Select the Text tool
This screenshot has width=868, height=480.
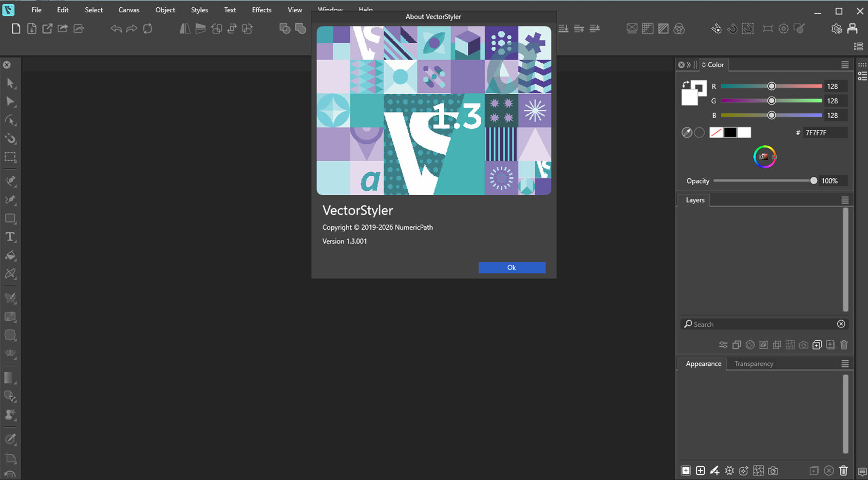pos(10,237)
